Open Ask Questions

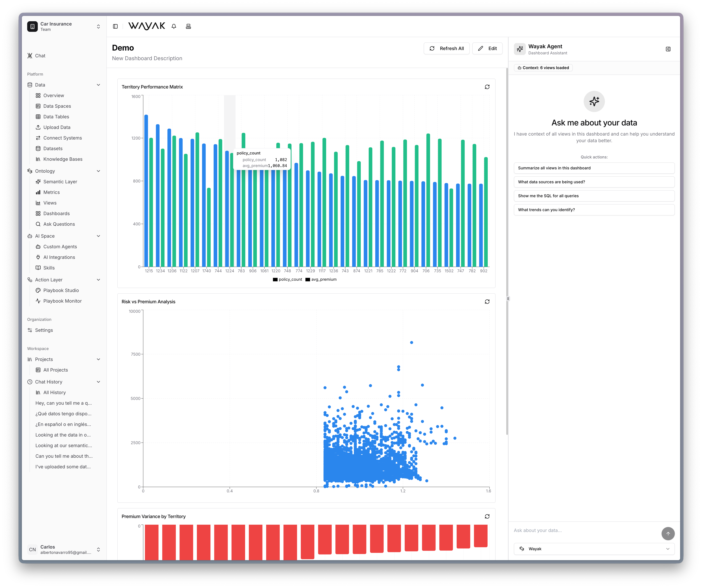[59, 224]
